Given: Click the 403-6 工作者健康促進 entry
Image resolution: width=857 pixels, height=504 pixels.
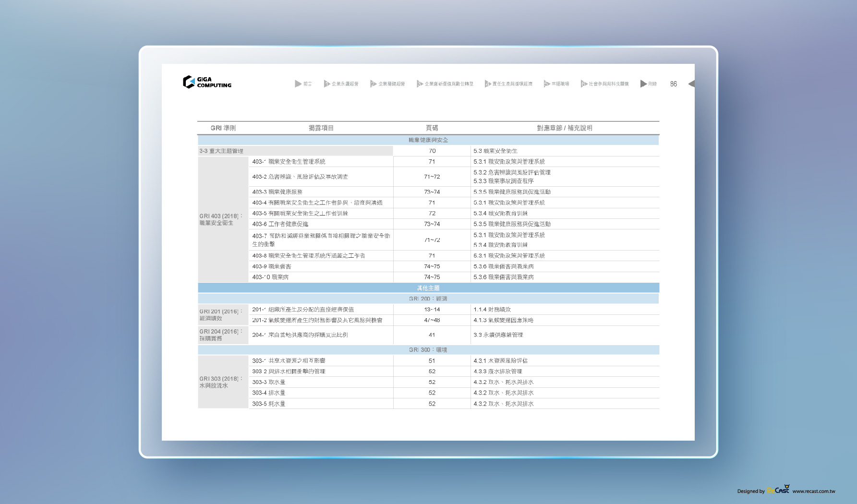Looking at the screenshot, I should pos(280,224).
